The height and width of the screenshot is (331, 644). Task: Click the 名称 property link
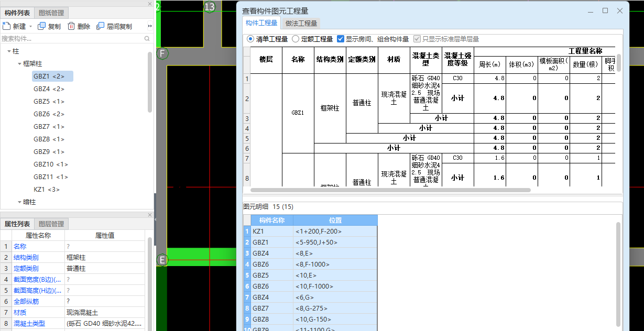20,246
